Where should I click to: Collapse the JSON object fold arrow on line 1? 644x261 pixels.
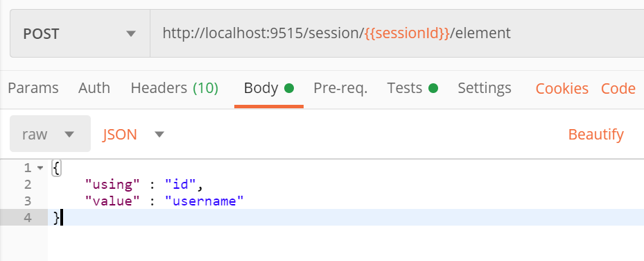click(x=40, y=168)
